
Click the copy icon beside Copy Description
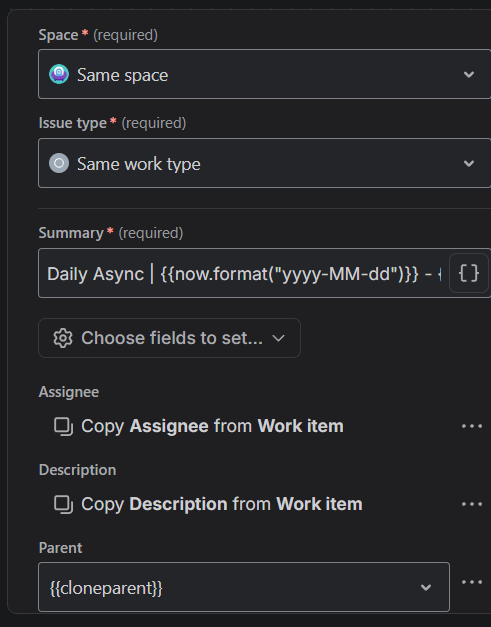(64, 504)
